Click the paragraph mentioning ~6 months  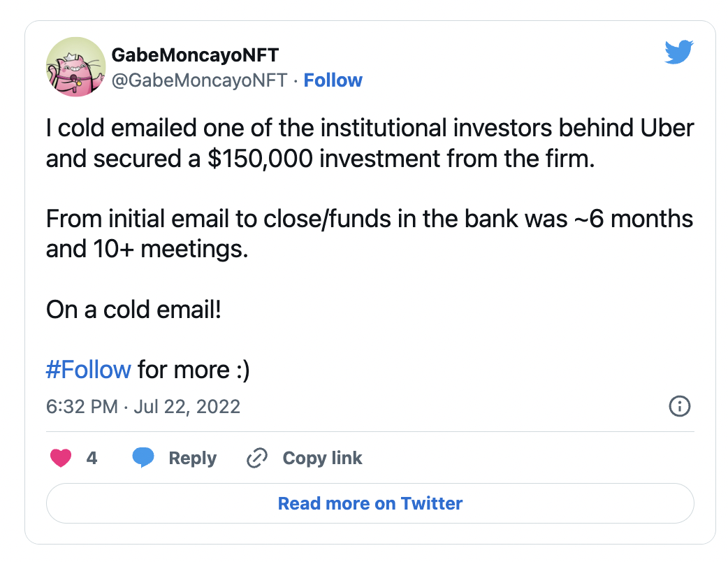370,233
